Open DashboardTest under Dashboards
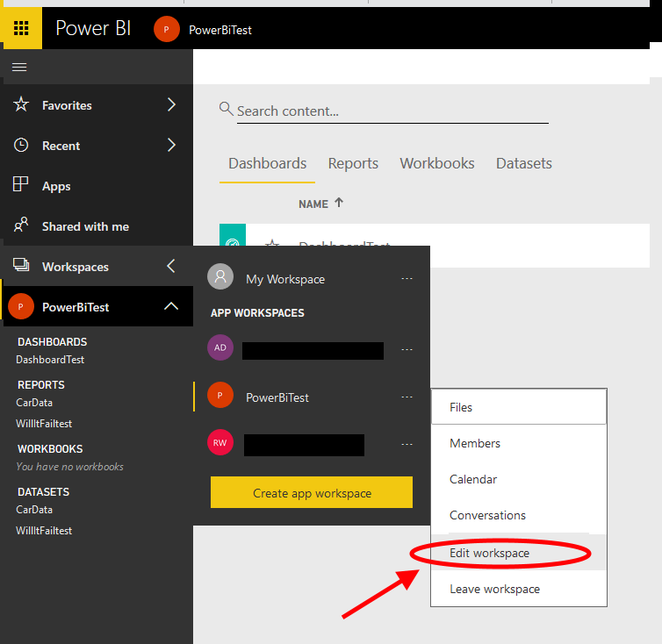The image size is (662, 644). 50,360
